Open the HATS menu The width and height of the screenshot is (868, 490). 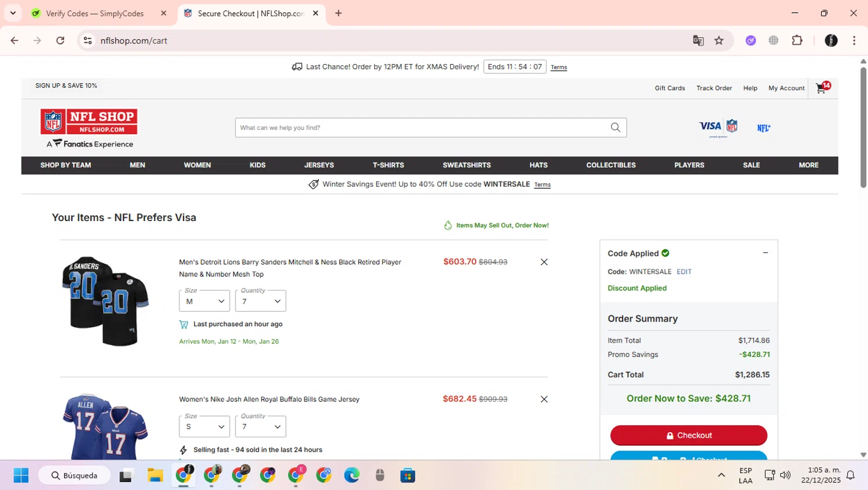(x=538, y=165)
